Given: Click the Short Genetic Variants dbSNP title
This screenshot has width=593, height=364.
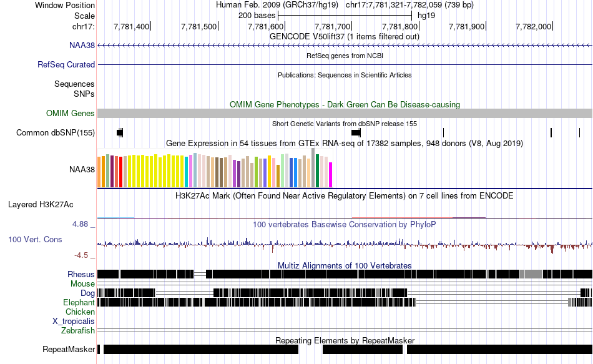Looking at the screenshot, I should [x=344, y=124].
